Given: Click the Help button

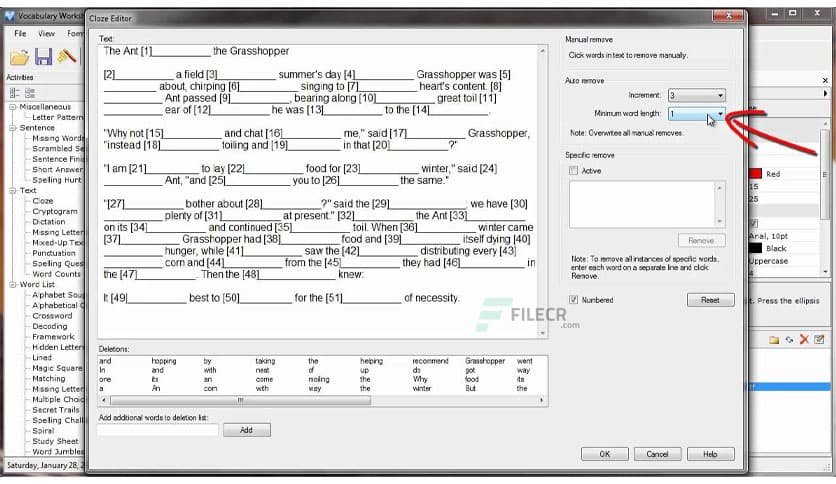Looking at the screenshot, I should (x=711, y=454).
